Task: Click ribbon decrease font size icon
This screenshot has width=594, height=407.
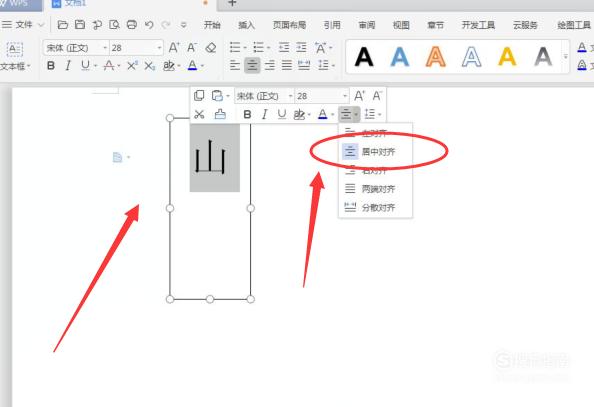Action: pyautogui.click(x=192, y=48)
